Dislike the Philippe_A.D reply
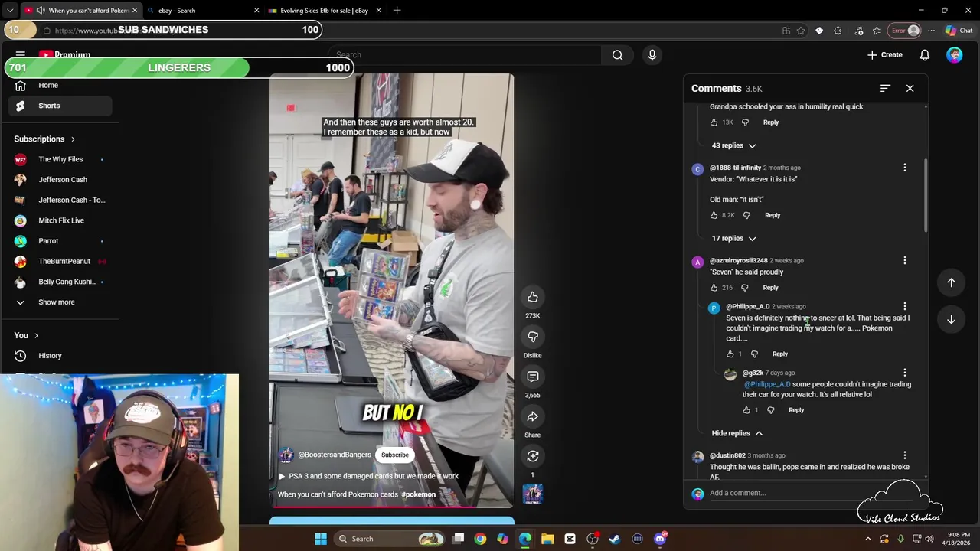The image size is (980, 551). coord(754,354)
